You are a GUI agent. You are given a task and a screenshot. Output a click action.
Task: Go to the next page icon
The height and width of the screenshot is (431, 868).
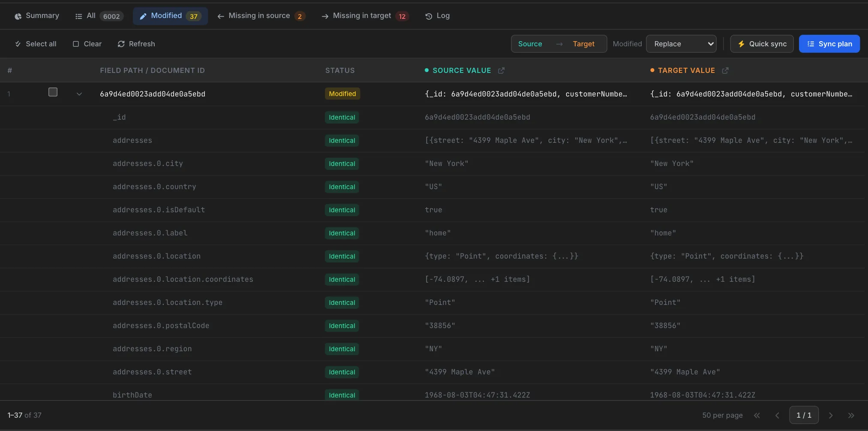point(831,415)
